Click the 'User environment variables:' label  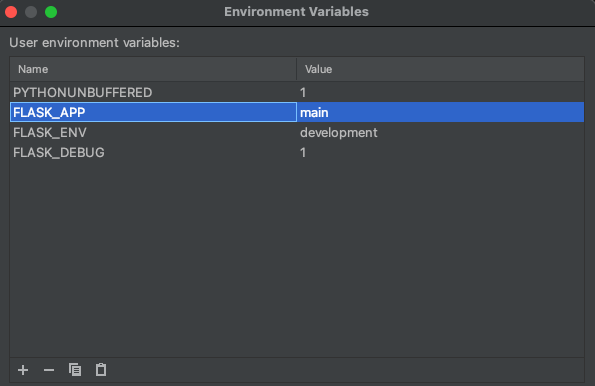coord(94,43)
